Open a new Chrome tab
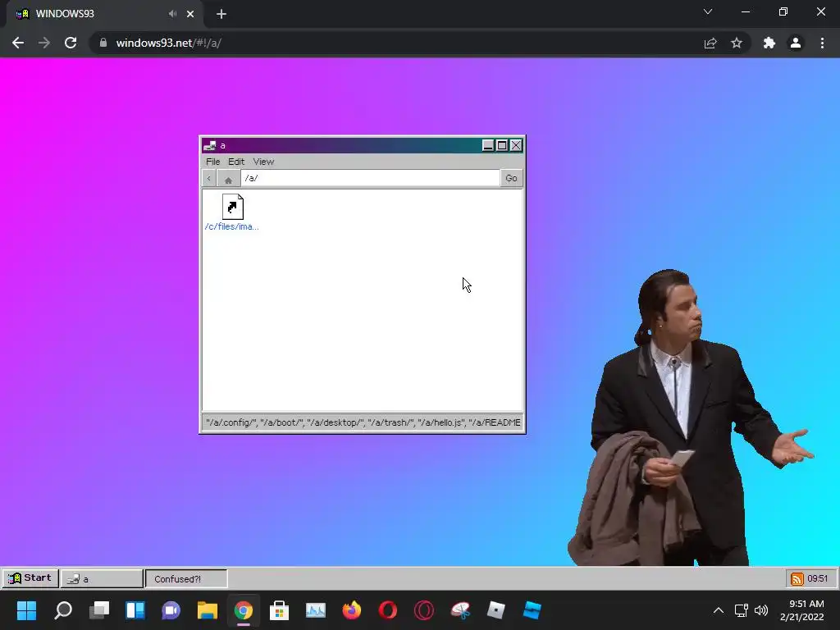 pyautogui.click(x=221, y=14)
